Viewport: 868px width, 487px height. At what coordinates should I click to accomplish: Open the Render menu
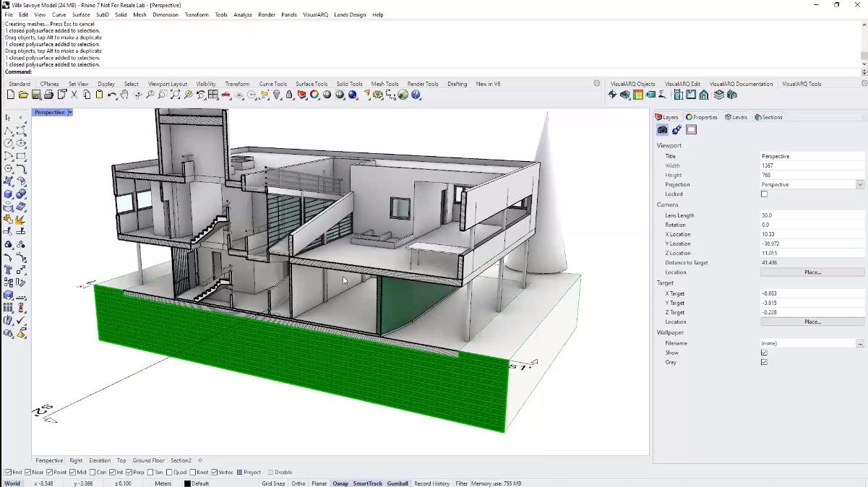tap(267, 14)
